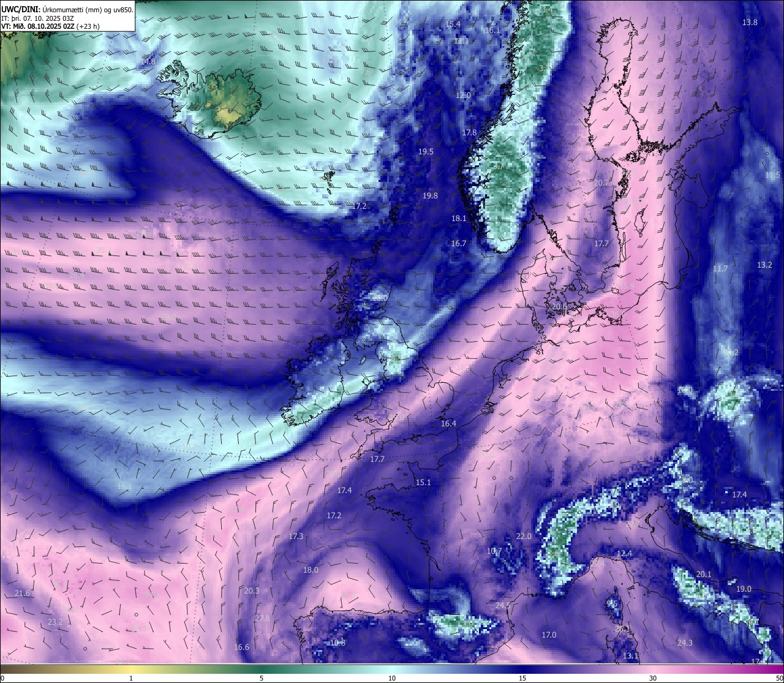Click the 15.1 value over northern France
Viewport: 784px width, 683px height.
tap(423, 482)
